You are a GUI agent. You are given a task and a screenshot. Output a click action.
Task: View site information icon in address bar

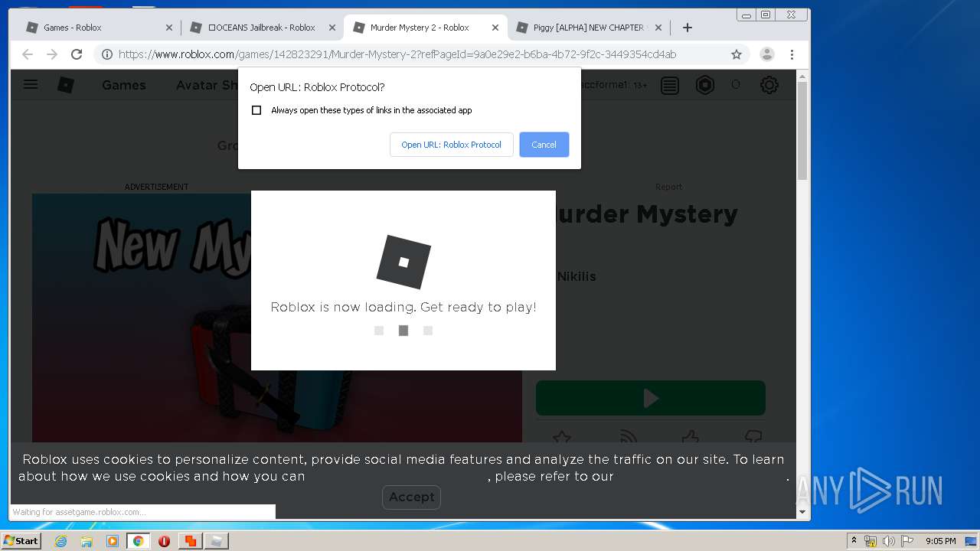tap(107, 54)
